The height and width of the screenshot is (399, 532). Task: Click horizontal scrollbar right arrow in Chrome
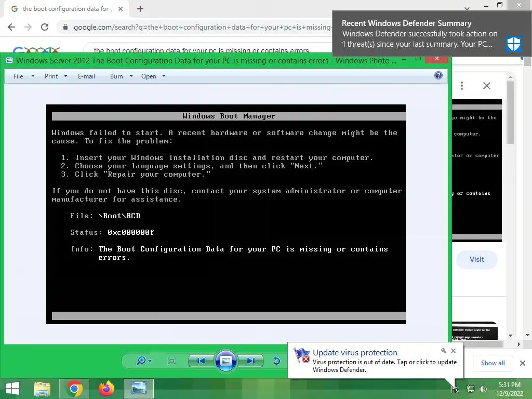point(518,344)
